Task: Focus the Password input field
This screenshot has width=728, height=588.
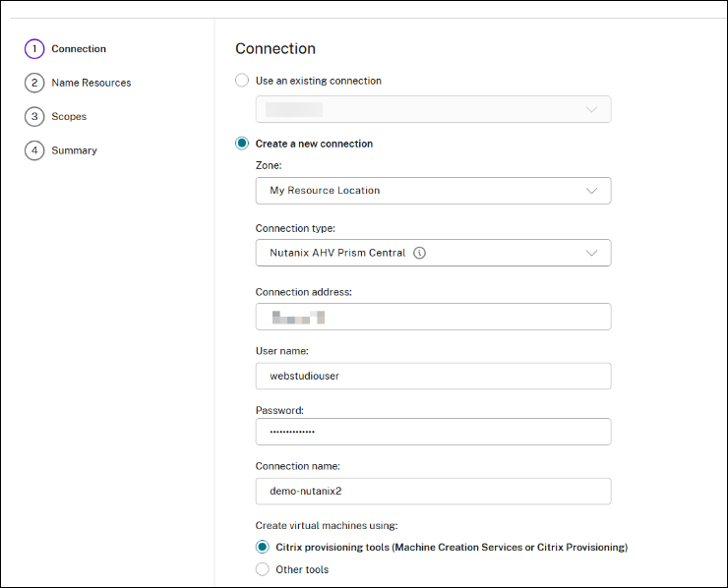Action: [433, 432]
